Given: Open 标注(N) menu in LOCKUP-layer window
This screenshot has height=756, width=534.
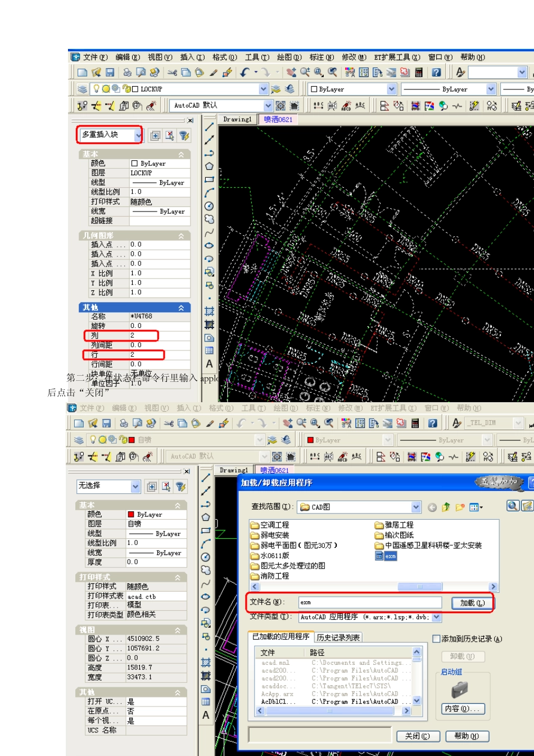Looking at the screenshot, I should tap(322, 57).
